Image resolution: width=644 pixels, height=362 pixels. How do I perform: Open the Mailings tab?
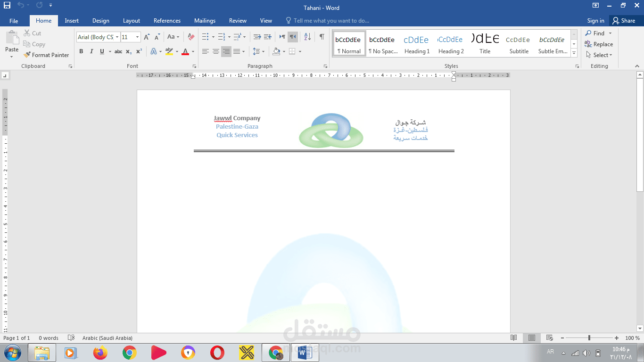click(205, 21)
